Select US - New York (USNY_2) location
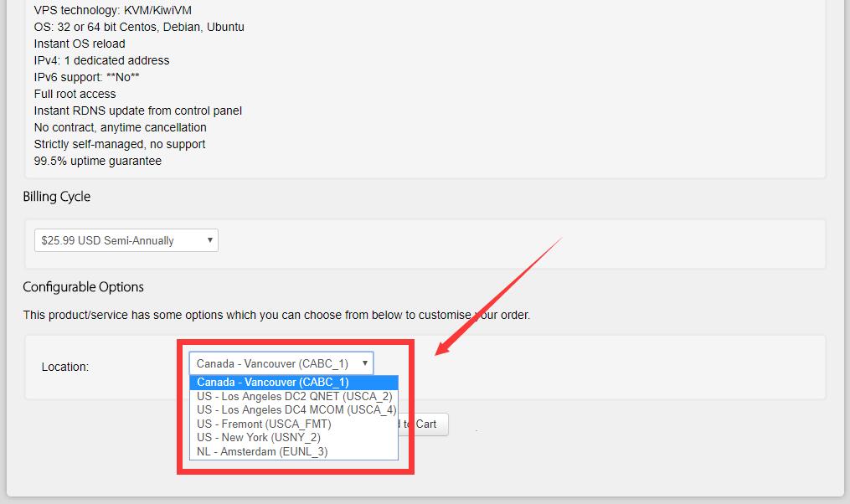This screenshot has height=504, width=850. point(294,437)
